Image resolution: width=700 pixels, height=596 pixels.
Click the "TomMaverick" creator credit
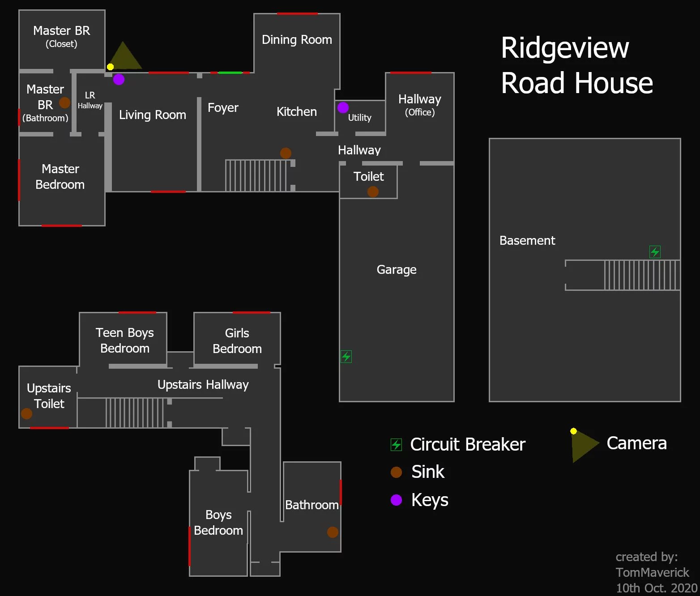tap(653, 573)
